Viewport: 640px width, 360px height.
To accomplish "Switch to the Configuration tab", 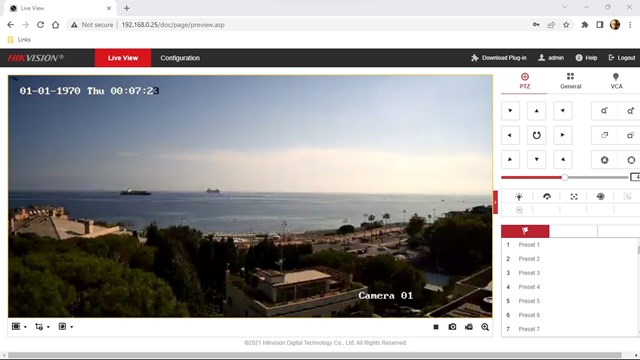I will point(180,58).
